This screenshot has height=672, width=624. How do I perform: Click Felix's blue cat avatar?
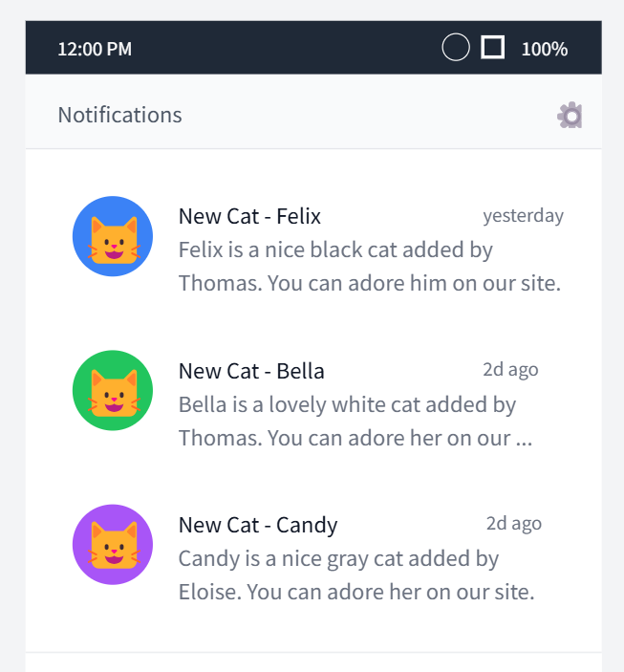(x=113, y=236)
